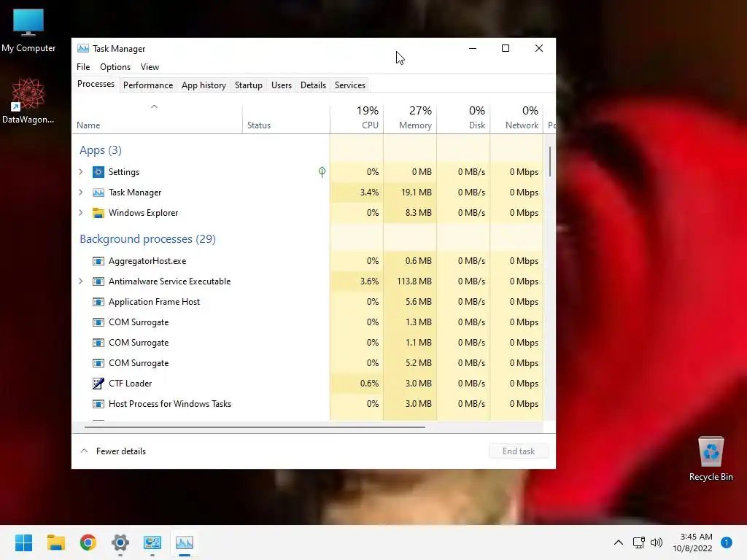This screenshot has width=747, height=560.
Task: Click the Windows Explorer folder icon in list
Action: pos(98,213)
